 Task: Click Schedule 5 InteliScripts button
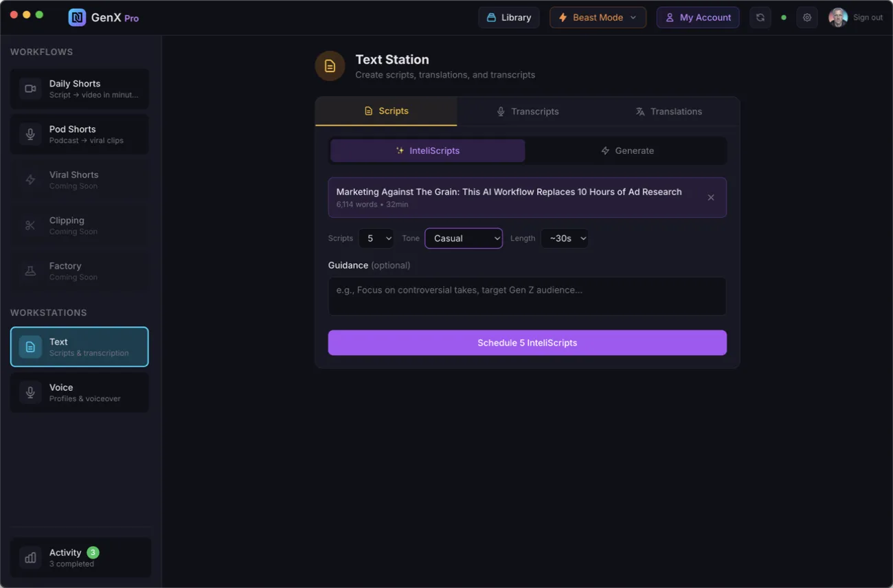[527, 343]
